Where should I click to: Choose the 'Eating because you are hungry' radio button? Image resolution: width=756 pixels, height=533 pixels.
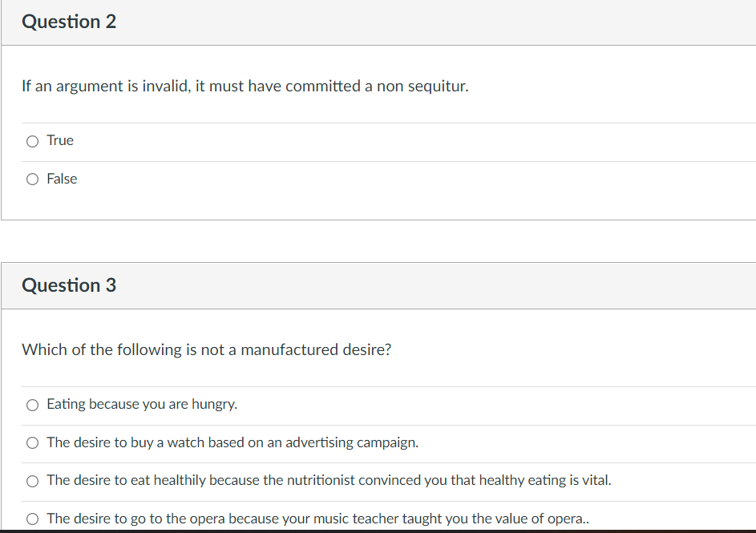pos(32,405)
